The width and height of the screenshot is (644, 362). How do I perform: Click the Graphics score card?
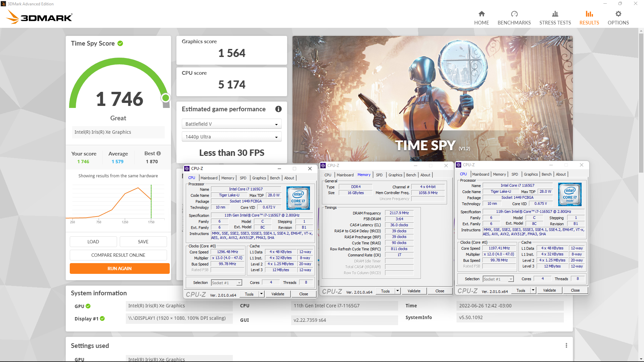231,50
